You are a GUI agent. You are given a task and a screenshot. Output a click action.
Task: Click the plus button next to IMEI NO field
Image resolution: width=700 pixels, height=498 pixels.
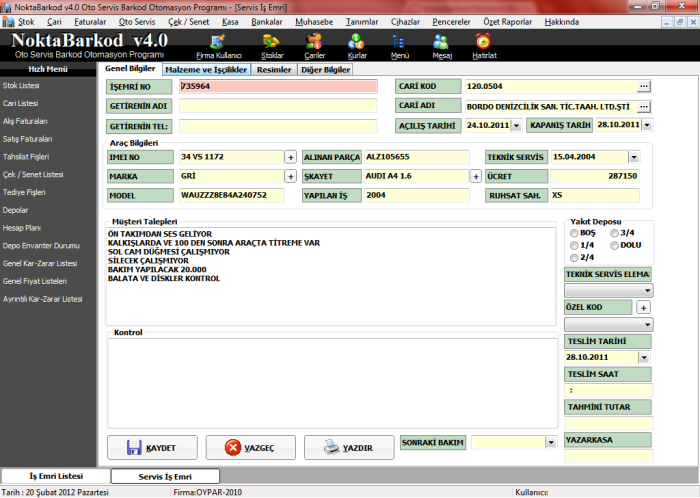pyautogui.click(x=290, y=157)
